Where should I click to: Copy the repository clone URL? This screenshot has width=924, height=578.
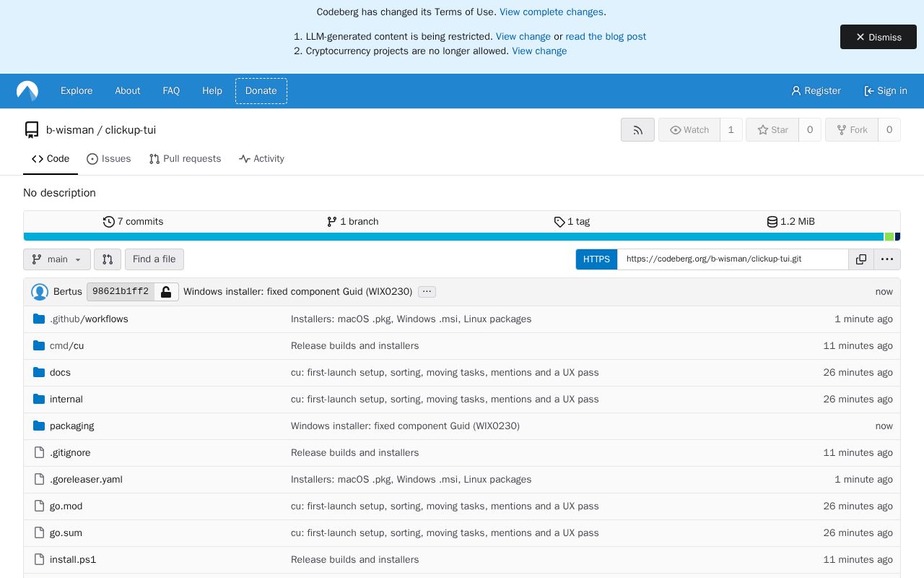pos(861,259)
